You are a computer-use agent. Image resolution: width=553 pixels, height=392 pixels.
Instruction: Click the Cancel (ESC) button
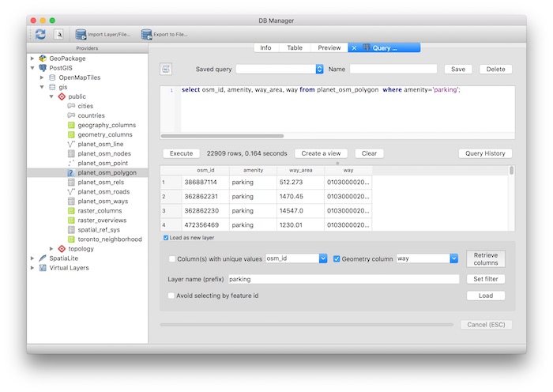tap(486, 325)
